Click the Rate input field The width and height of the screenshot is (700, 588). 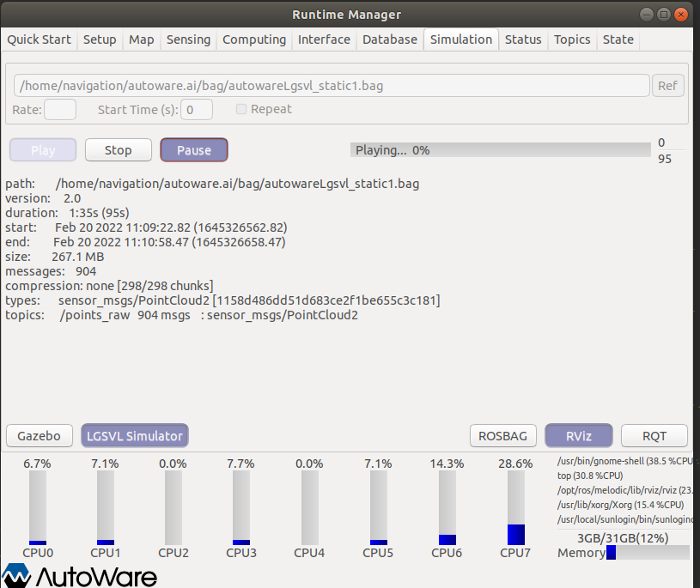(60, 110)
